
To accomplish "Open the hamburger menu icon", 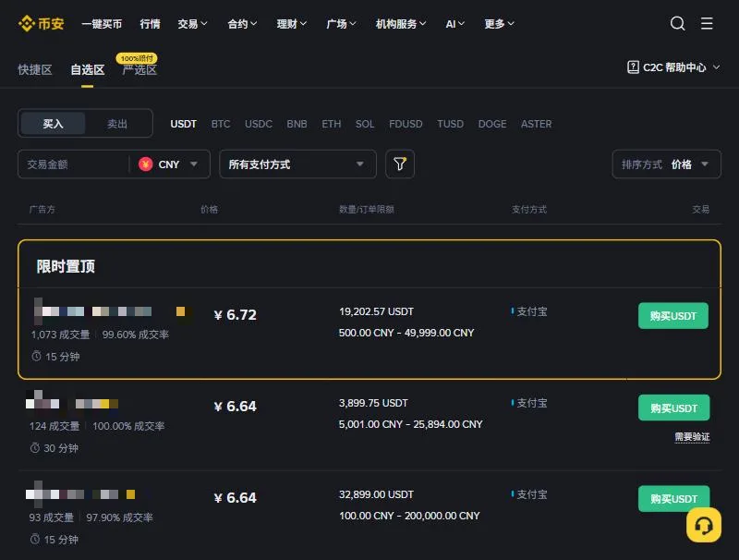I will pyautogui.click(x=707, y=23).
